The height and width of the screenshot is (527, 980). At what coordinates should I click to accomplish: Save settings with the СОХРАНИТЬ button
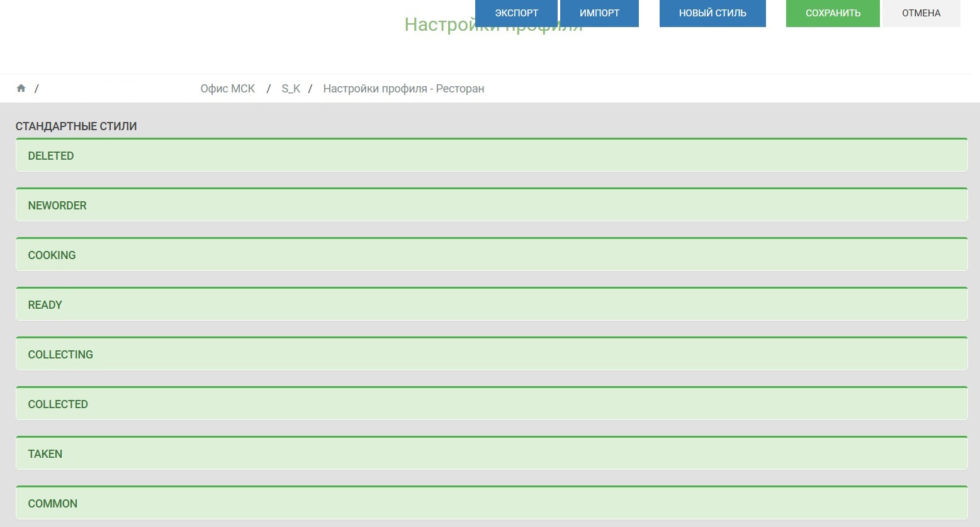pyautogui.click(x=832, y=13)
